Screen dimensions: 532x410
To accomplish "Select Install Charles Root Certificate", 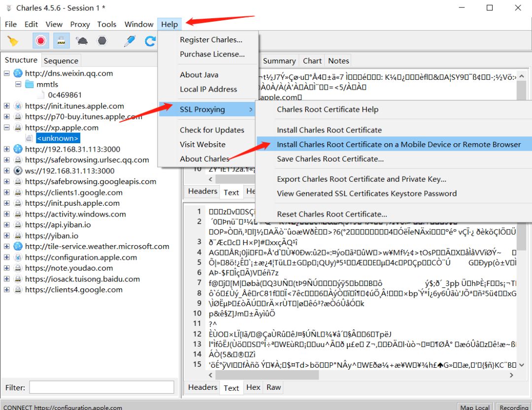I will tap(329, 130).
